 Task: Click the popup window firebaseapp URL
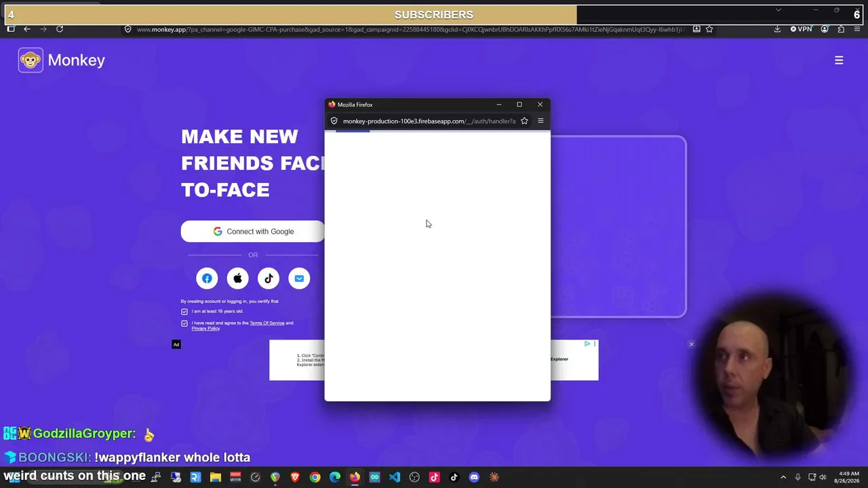pyautogui.click(x=429, y=121)
